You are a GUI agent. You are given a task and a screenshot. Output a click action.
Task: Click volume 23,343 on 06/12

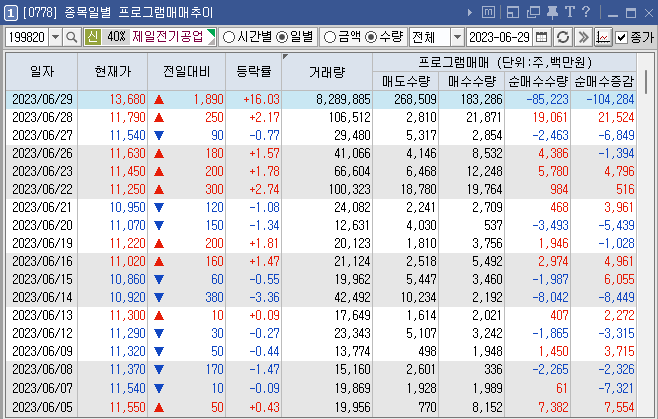tap(352, 333)
